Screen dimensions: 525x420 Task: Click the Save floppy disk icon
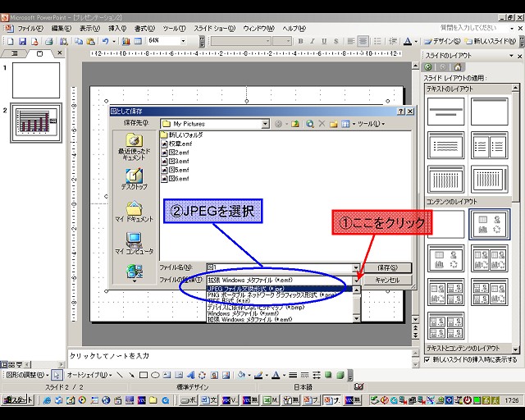[22, 41]
